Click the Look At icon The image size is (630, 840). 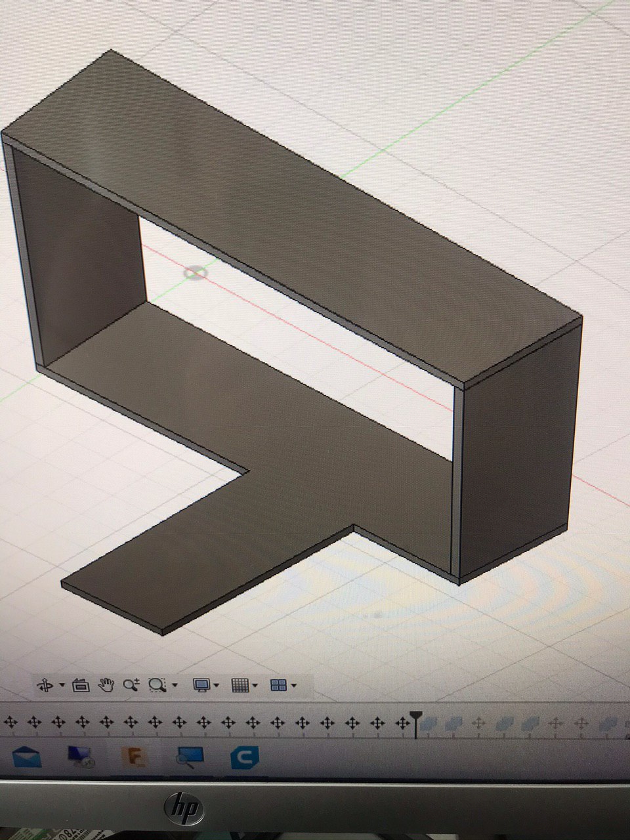point(80,685)
